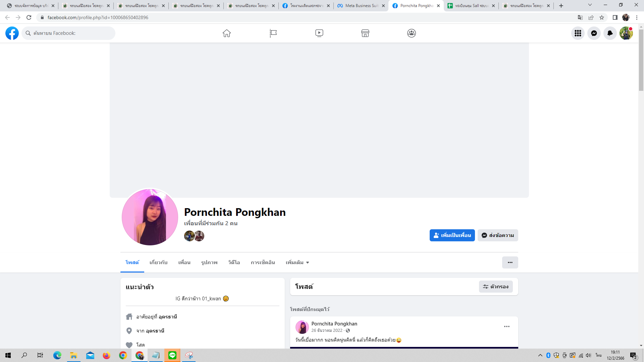Expand the เพิ่มเติม dropdown tab

click(x=297, y=262)
